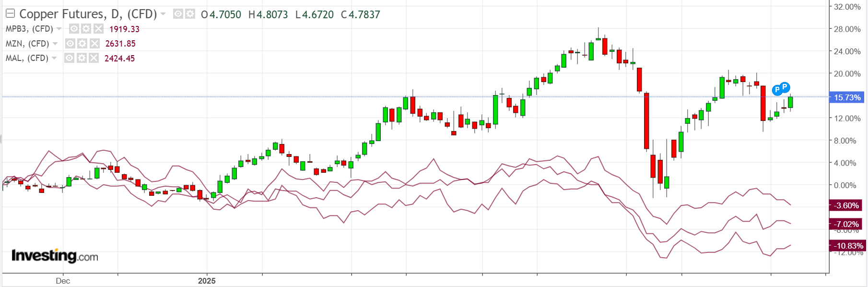Image resolution: width=868 pixels, height=287 pixels.
Task: Click the 4.00% tick on price axis
Action: (845, 163)
